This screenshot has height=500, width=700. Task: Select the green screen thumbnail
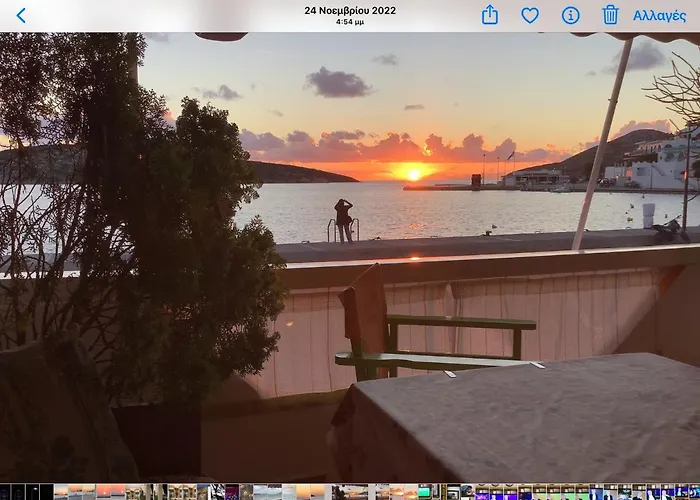[x=424, y=492]
